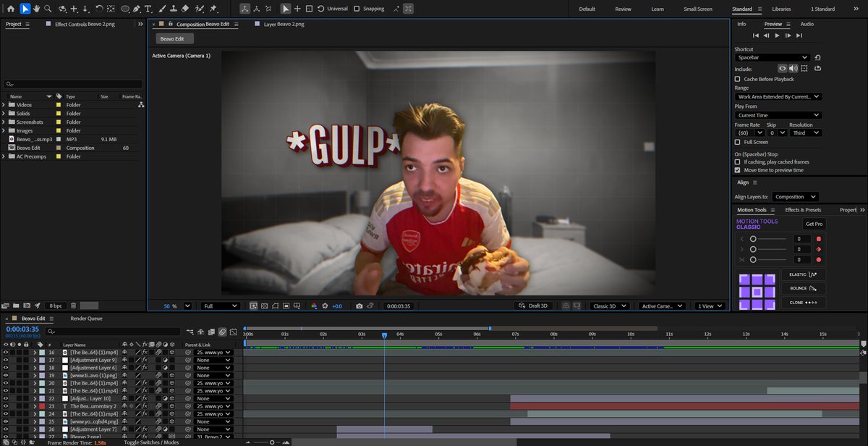Screen dimensions: 868x446
Task: Open the viewer resolution 'Full' dropdown
Action: point(220,306)
